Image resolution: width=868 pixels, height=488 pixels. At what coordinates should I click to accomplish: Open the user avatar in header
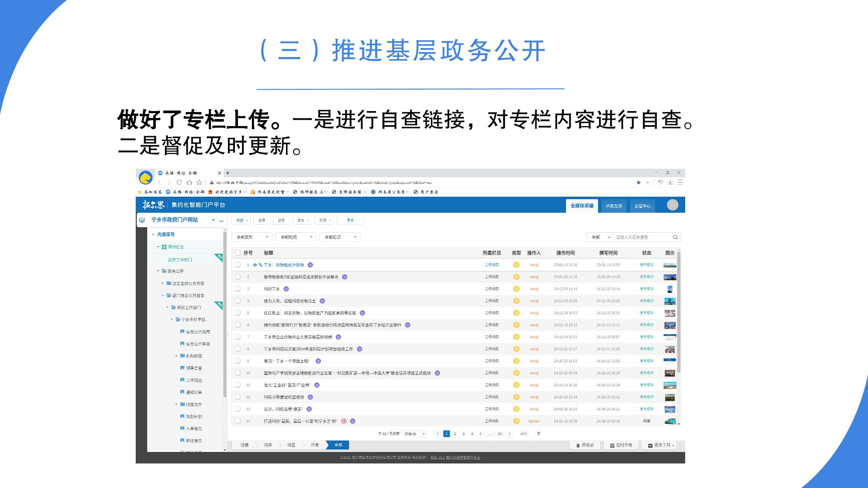click(x=672, y=205)
